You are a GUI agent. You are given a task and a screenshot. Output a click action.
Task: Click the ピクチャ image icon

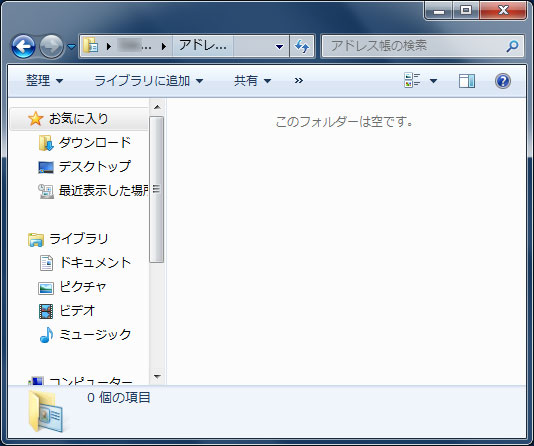[x=46, y=288]
